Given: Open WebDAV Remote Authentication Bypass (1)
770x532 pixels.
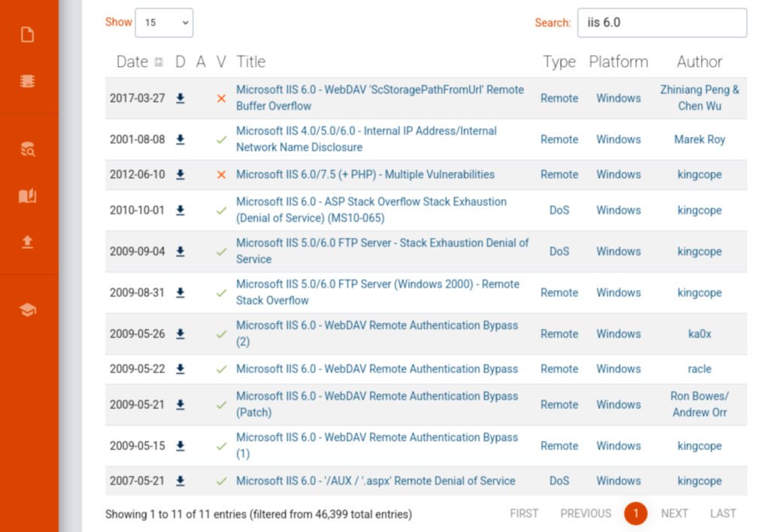Looking at the screenshot, I should [377, 445].
